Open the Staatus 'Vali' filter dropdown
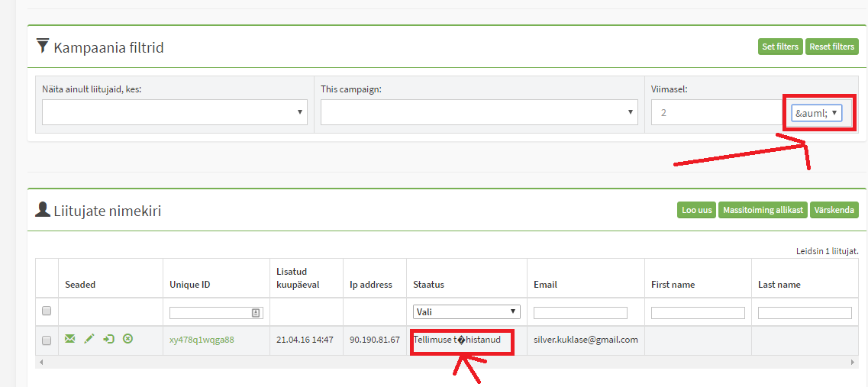868x387 pixels. pos(466,312)
